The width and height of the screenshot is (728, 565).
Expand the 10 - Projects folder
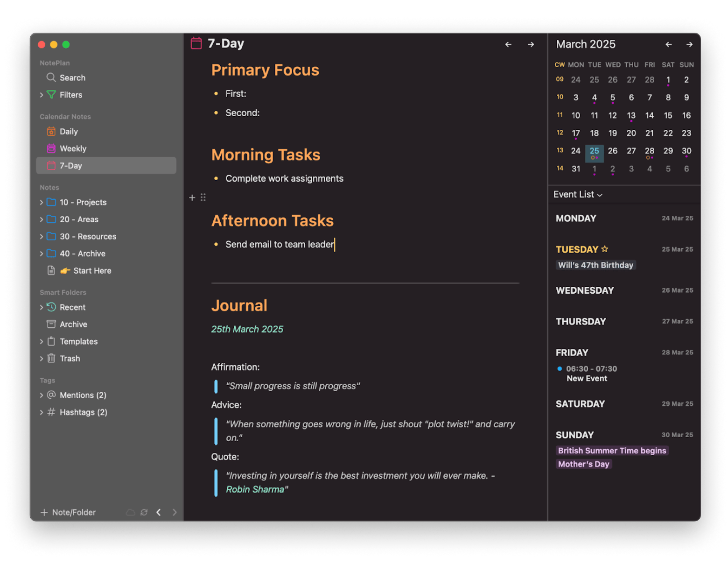[42, 202]
